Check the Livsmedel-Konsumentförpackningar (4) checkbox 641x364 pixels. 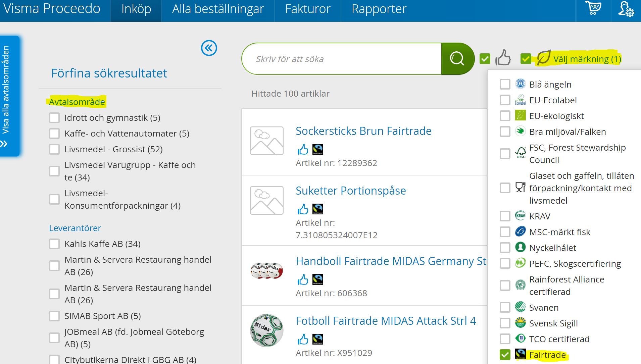coord(54,199)
